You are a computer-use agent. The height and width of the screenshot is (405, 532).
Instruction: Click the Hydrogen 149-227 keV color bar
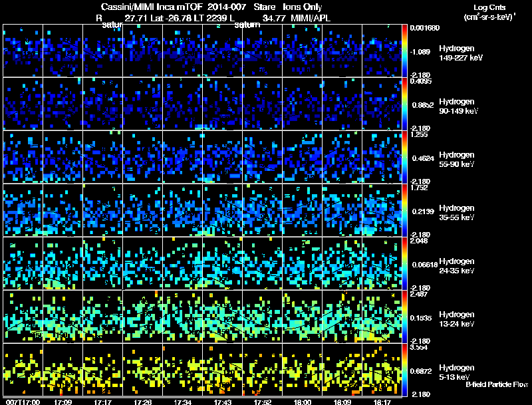point(404,51)
